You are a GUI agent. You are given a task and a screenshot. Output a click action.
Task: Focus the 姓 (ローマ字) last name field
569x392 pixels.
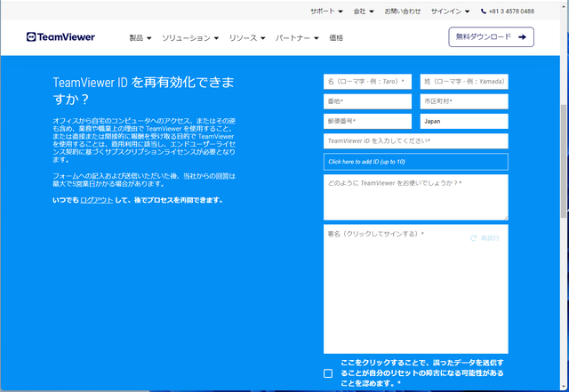[464, 82]
